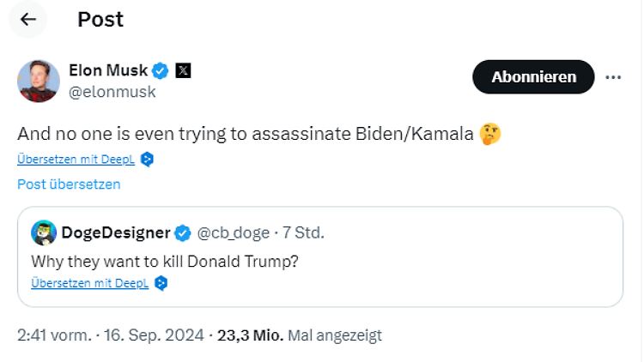This screenshot has width=644, height=362.
Task: Open the DogeDesigner avatar in the quoted post
Action: coord(44,232)
